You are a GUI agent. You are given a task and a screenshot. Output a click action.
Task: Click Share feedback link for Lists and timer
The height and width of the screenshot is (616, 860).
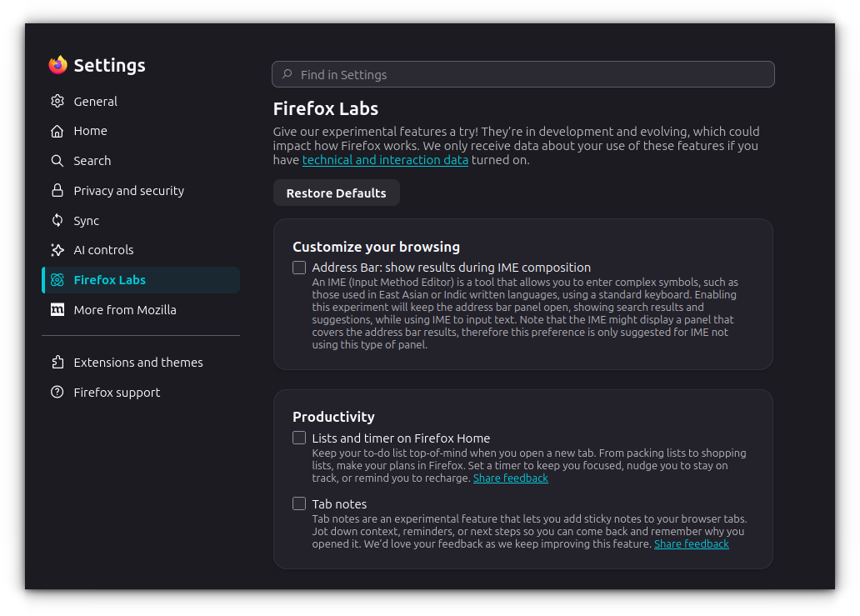511,478
